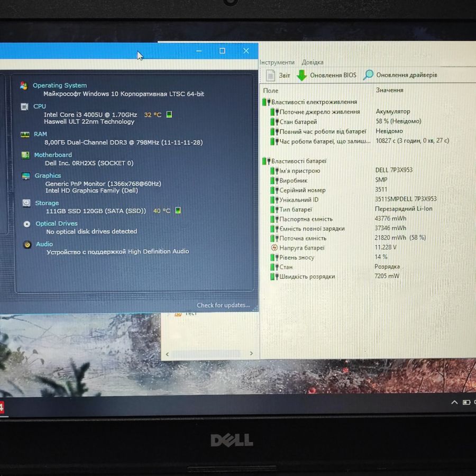The image size is (476, 476).
Task: Click the Storage hard drive icon
Action: 26,203
